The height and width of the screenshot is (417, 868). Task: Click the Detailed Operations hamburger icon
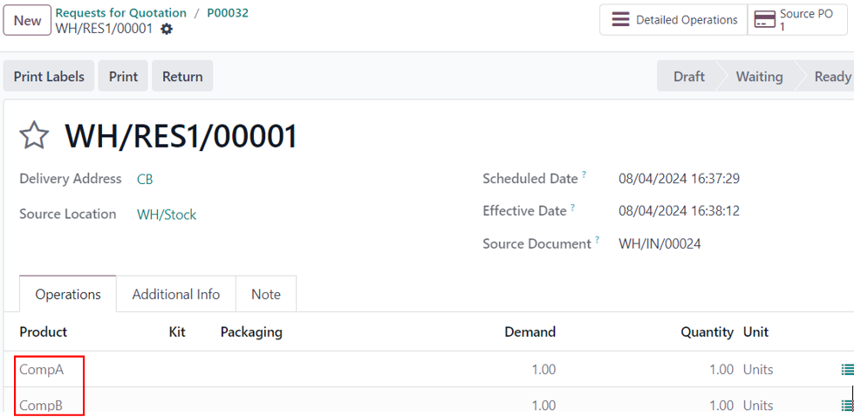tap(620, 20)
